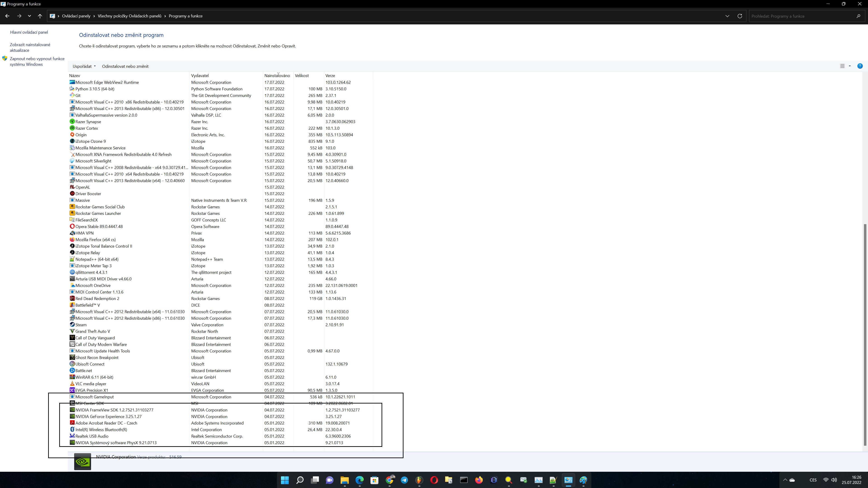Click the Telegram taskbar icon

404,480
